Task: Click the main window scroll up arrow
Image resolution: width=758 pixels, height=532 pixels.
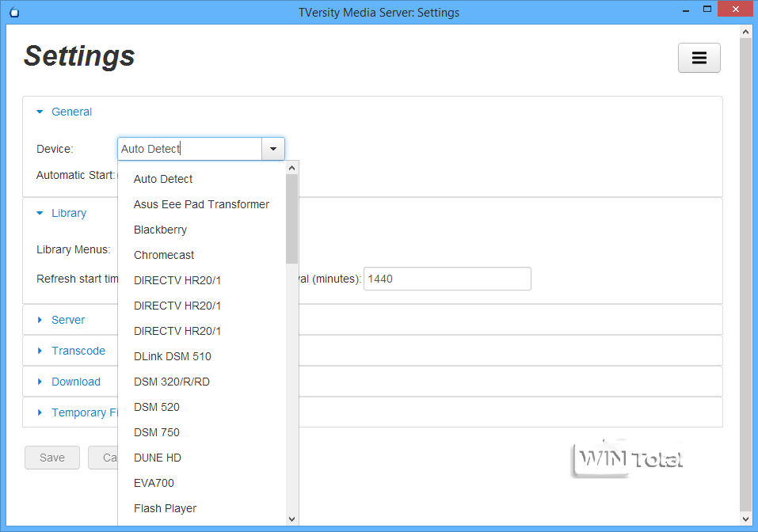Action: (x=745, y=32)
